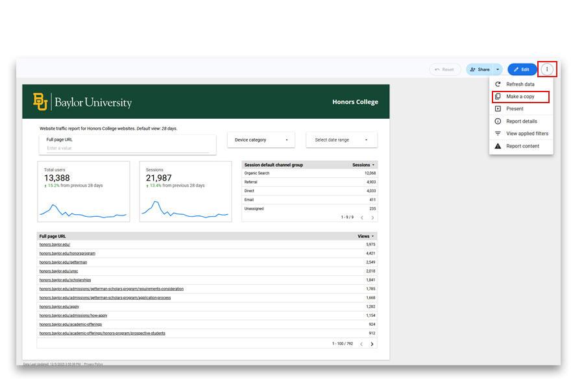Screen dimensions: 584x392
Task: Go to previous page of channel group table
Action: coord(361,217)
